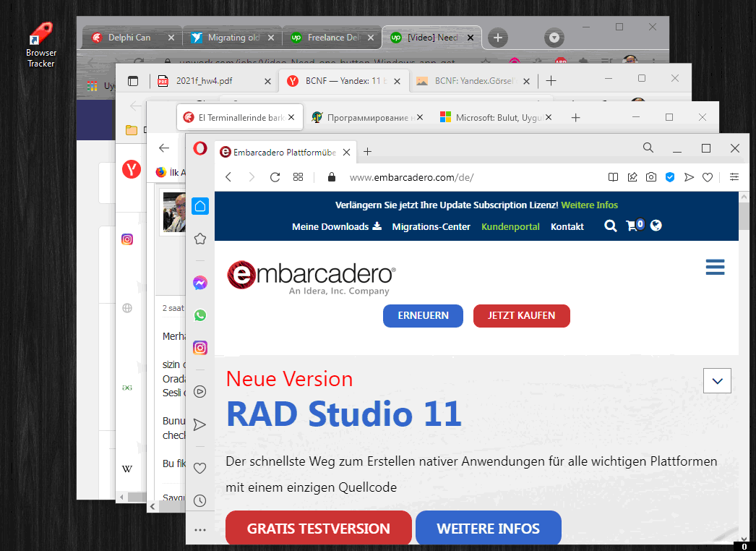Screen dimensions: 756x551
Task: Switch to 2021f_hw4.pdf tab
Action: pyautogui.click(x=215, y=81)
